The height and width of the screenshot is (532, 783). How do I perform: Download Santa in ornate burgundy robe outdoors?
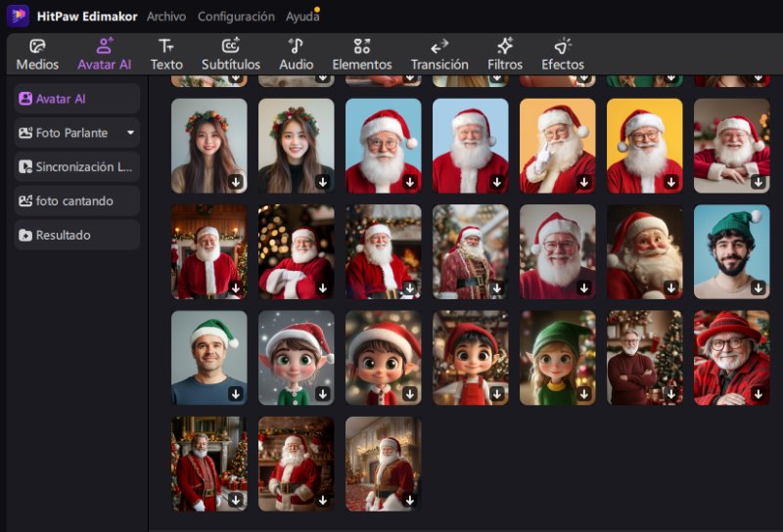(497, 288)
